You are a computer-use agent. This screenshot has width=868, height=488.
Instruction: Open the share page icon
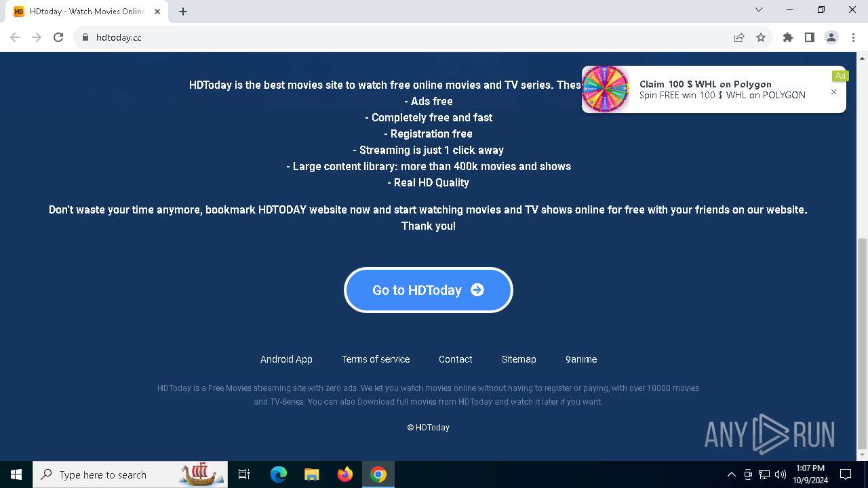tap(739, 37)
